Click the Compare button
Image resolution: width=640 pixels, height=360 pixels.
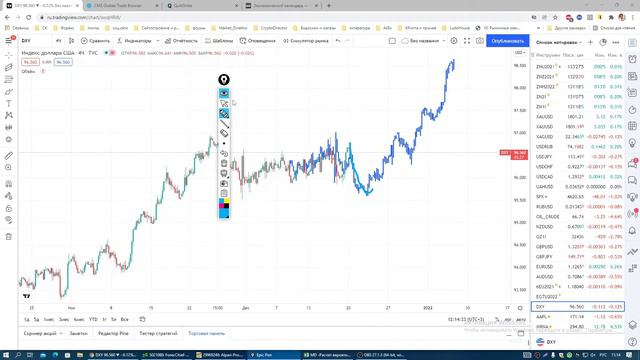95,41
